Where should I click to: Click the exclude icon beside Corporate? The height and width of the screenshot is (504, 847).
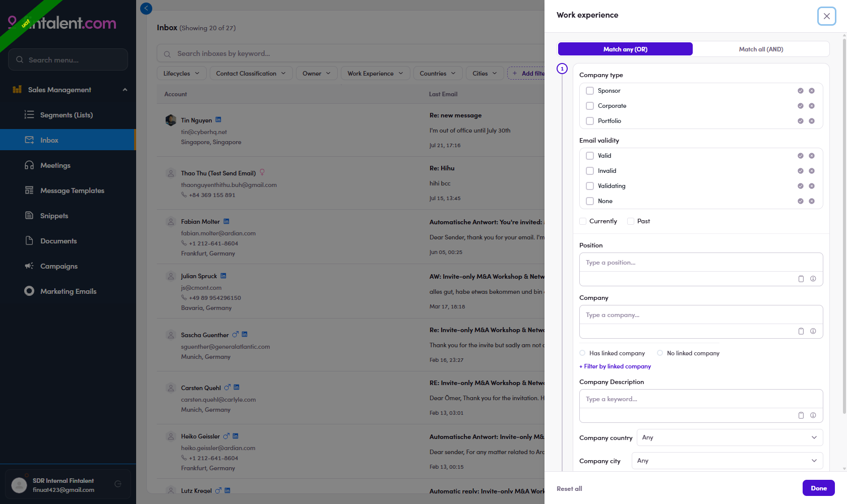(x=812, y=106)
